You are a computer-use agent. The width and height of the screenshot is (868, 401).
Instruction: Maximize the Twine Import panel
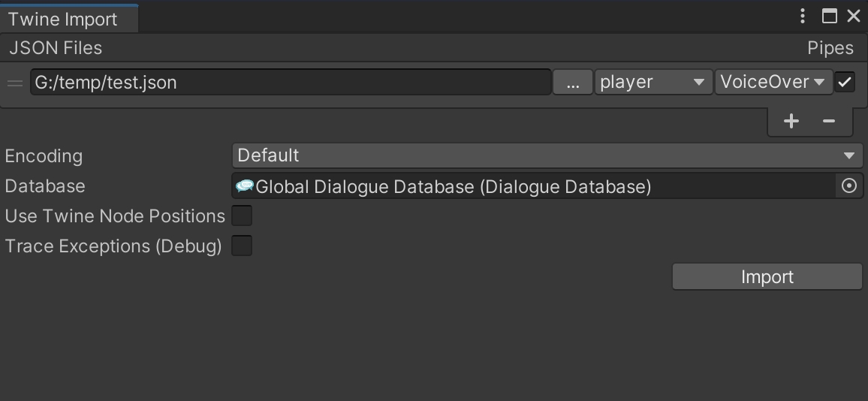[x=829, y=16]
